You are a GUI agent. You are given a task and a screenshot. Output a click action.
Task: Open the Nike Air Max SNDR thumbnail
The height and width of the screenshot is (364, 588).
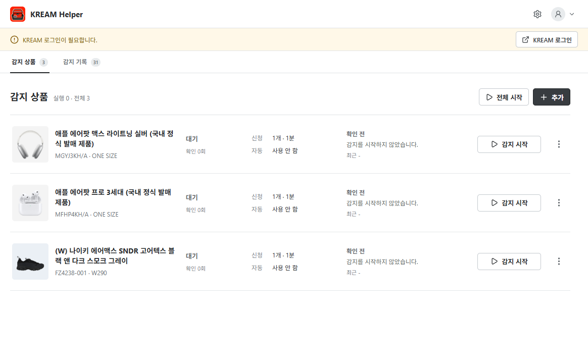tap(30, 262)
